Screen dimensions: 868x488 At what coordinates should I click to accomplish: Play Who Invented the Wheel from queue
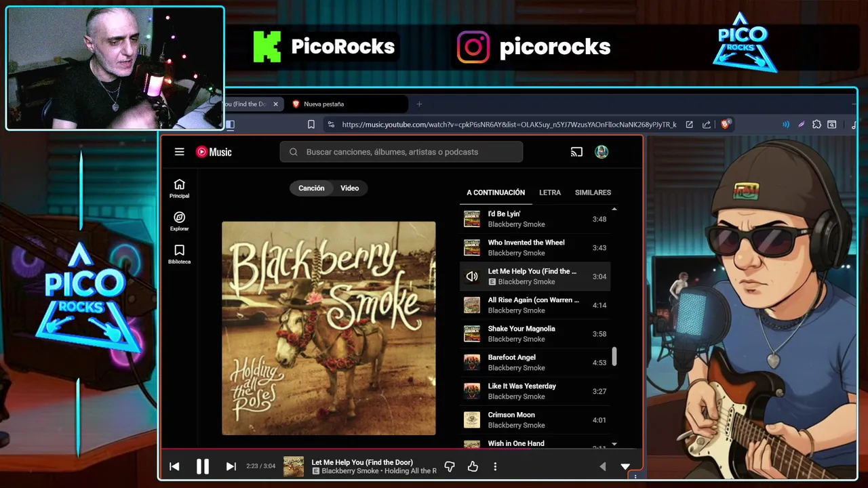point(535,247)
